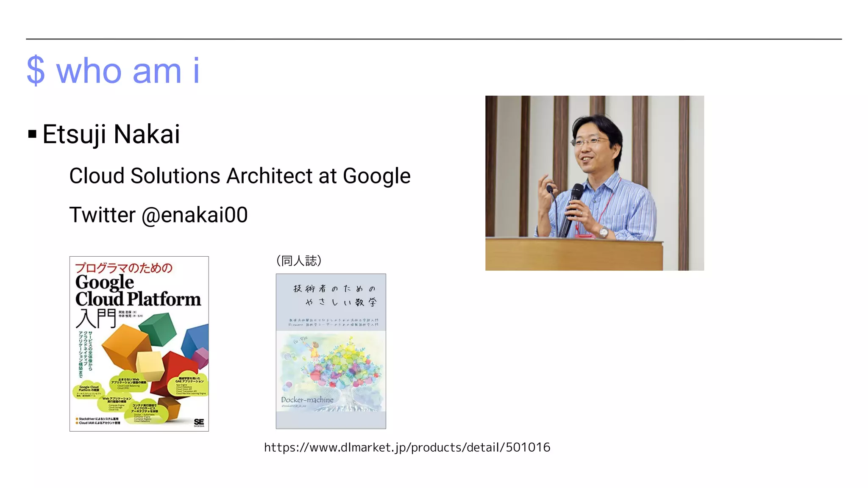Select the math doujinshi book cover image
The height and width of the screenshot is (488, 868).
[x=331, y=351]
